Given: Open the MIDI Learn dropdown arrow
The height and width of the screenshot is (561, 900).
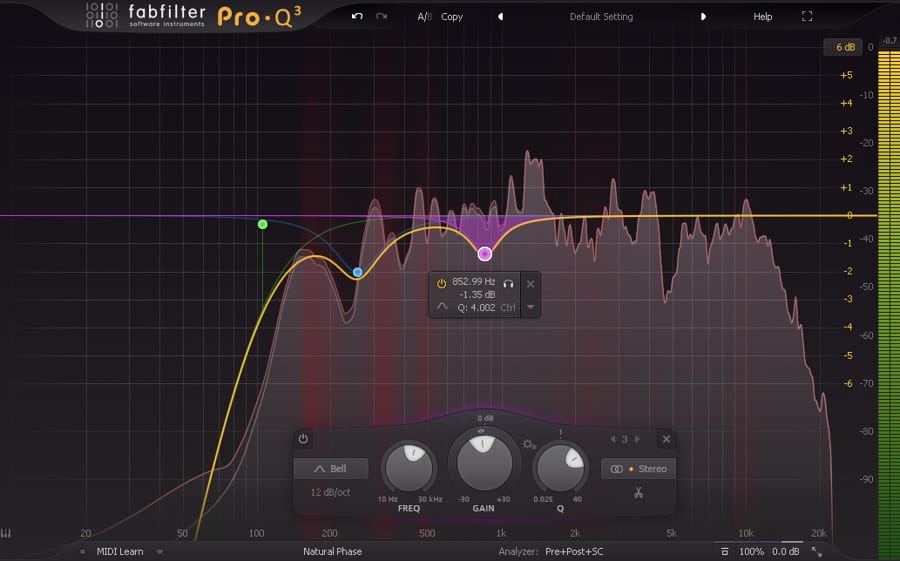Looking at the screenshot, I should 160,552.
